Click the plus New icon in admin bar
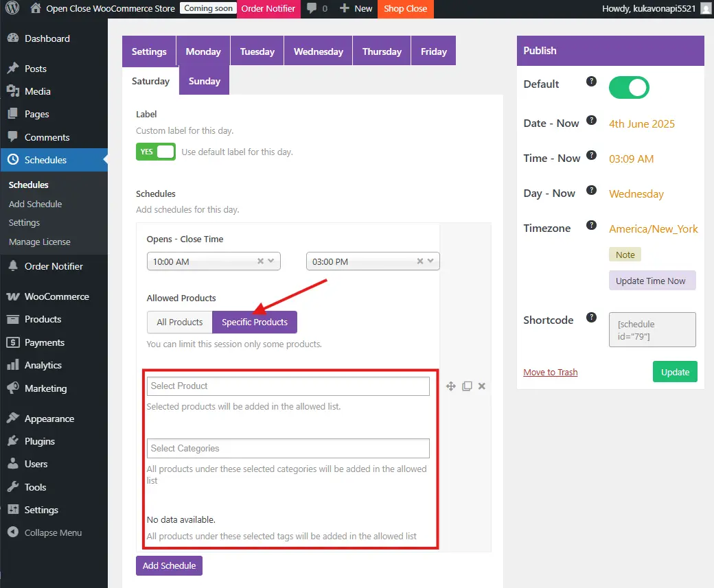714x588 pixels. [x=345, y=8]
